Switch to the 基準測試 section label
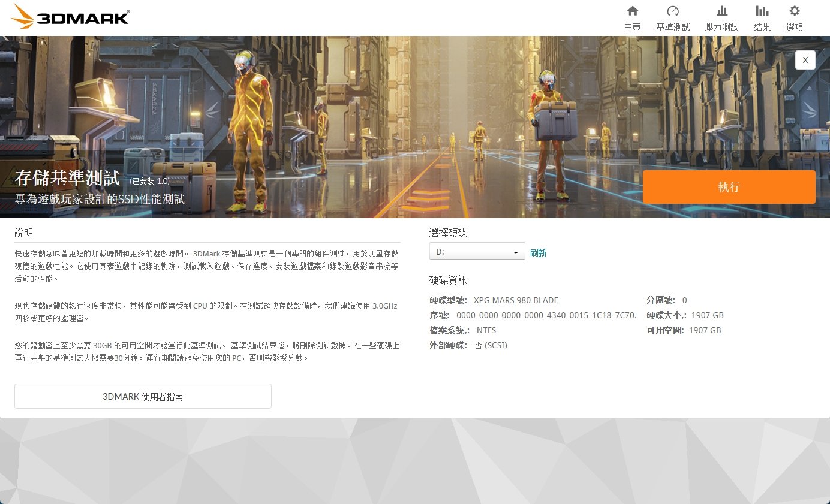Screen dimensions: 830x504 [673, 27]
